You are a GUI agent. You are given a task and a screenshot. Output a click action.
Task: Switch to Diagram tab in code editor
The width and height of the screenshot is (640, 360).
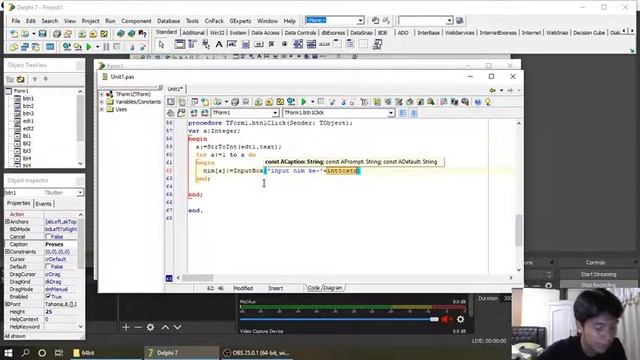[x=333, y=288]
